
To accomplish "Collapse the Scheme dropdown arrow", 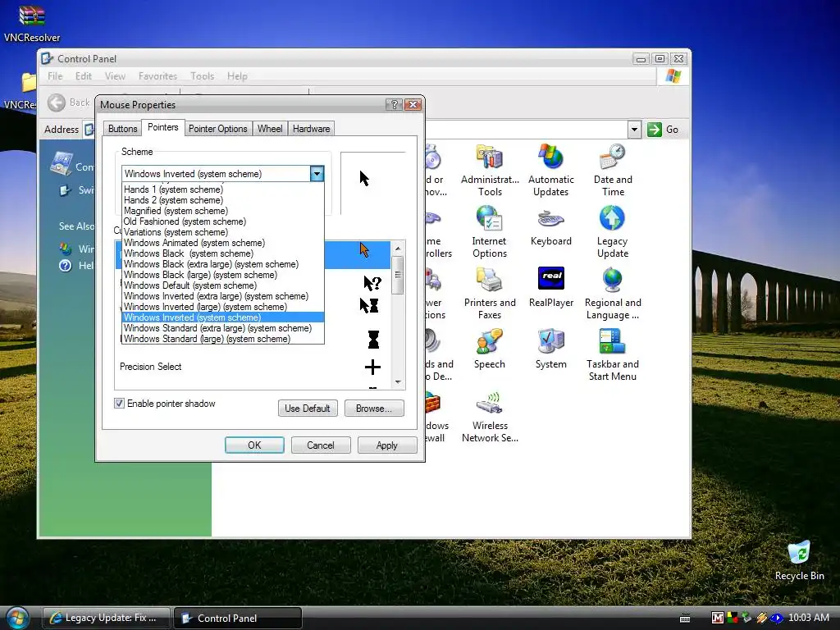I will [x=317, y=174].
